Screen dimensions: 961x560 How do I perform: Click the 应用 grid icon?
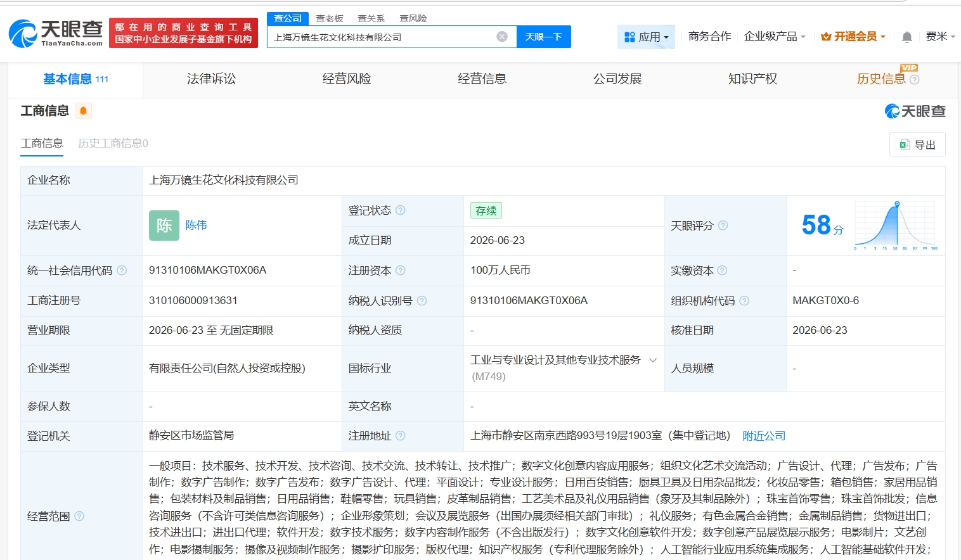[629, 37]
